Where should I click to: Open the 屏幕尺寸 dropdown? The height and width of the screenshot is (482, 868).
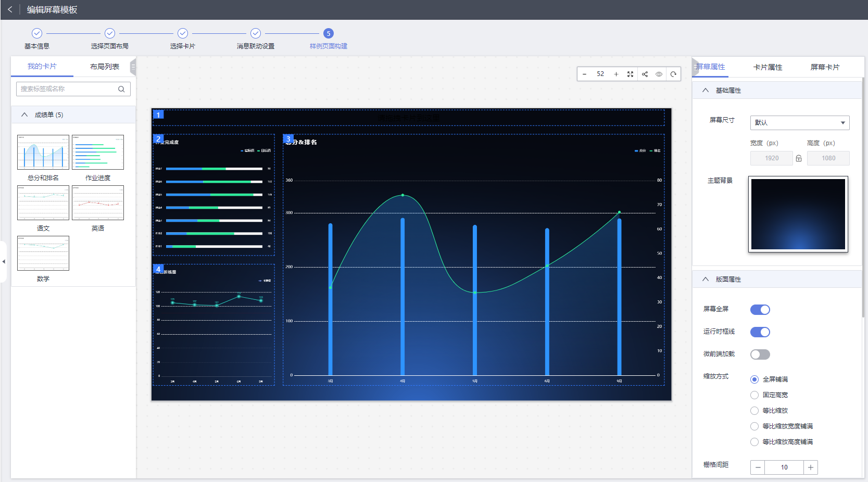point(800,123)
